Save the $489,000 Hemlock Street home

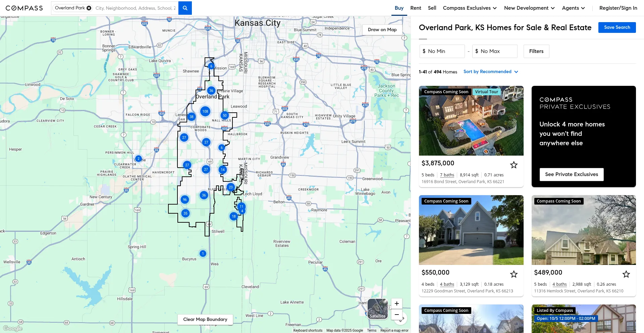coord(626,274)
